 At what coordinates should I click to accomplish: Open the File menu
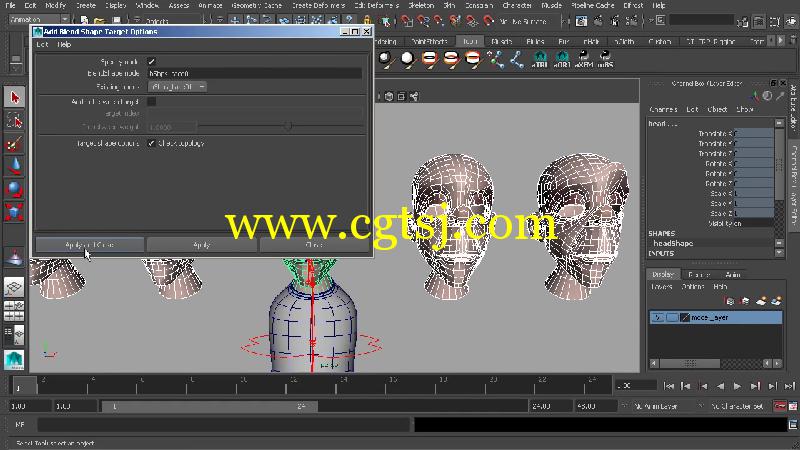coord(10,5)
